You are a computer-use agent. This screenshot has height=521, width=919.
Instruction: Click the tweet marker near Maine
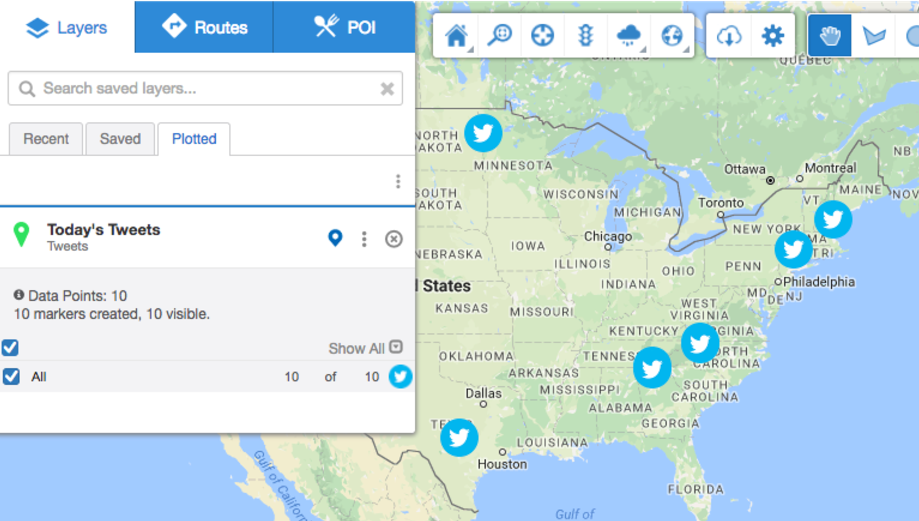pyautogui.click(x=833, y=219)
